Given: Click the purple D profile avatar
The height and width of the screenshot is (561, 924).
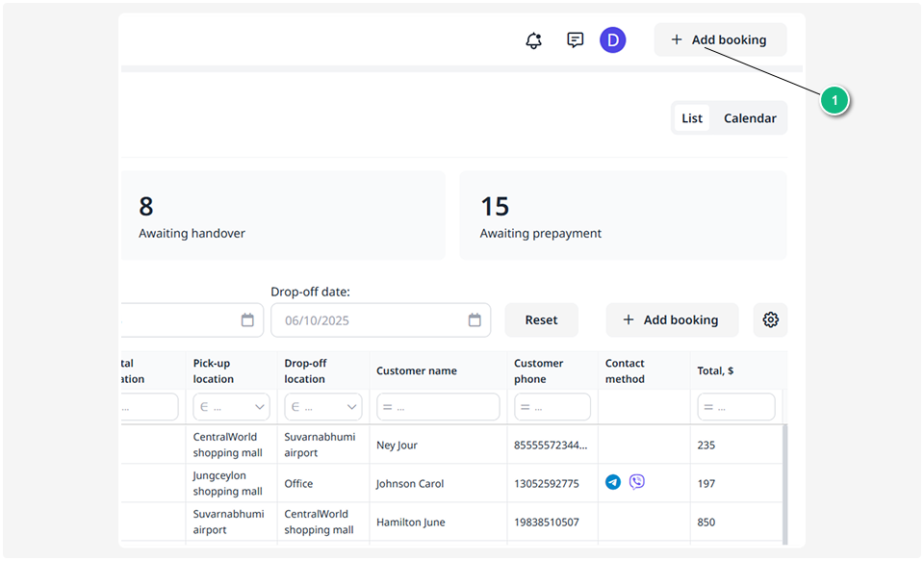Looking at the screenshot, I should click(612, 40).
